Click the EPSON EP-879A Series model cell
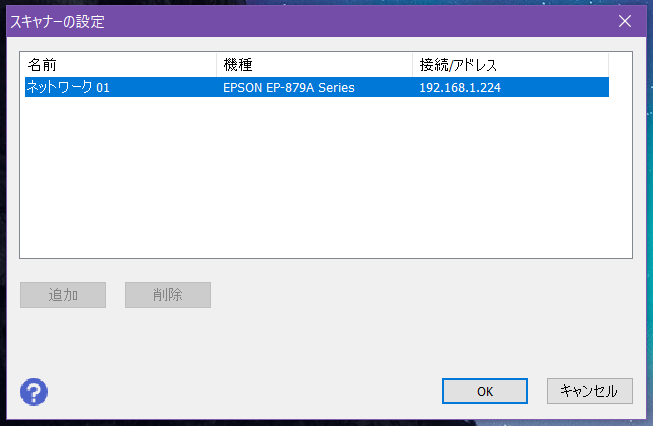The image size is (653, 426). pos(289,87)
